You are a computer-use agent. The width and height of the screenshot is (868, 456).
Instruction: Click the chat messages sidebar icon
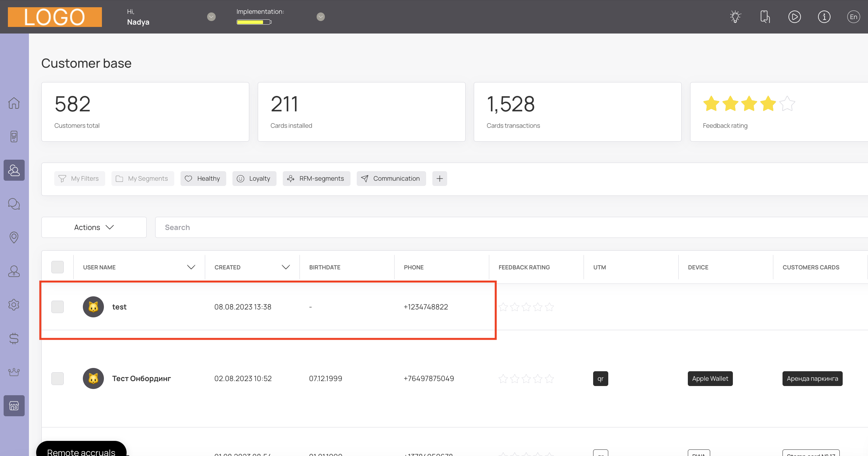tap(14, 204)
